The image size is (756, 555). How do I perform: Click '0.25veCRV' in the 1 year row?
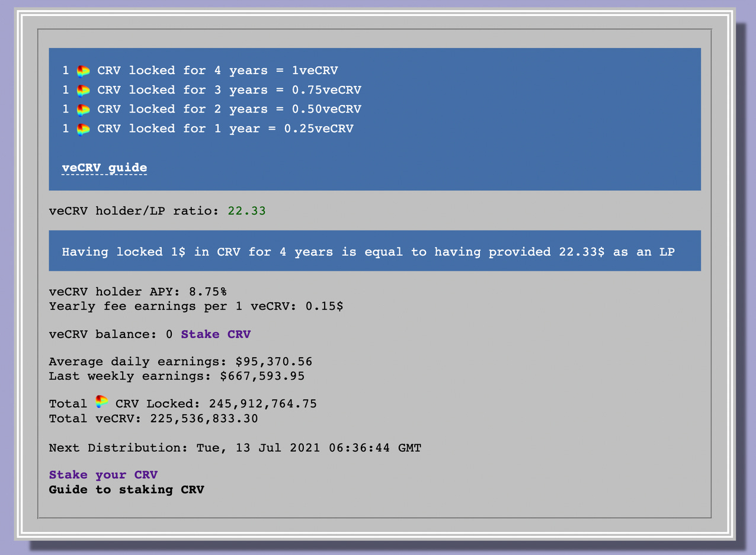click(x=319, y=129)
